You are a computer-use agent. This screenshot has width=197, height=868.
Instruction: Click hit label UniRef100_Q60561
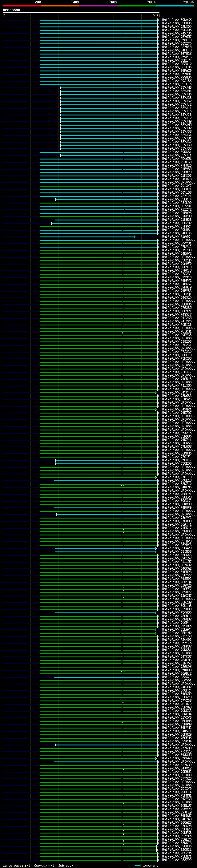[177, 680]
